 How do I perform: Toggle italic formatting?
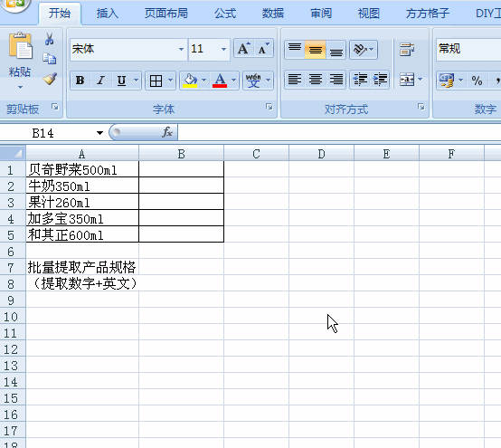[100, 81]
